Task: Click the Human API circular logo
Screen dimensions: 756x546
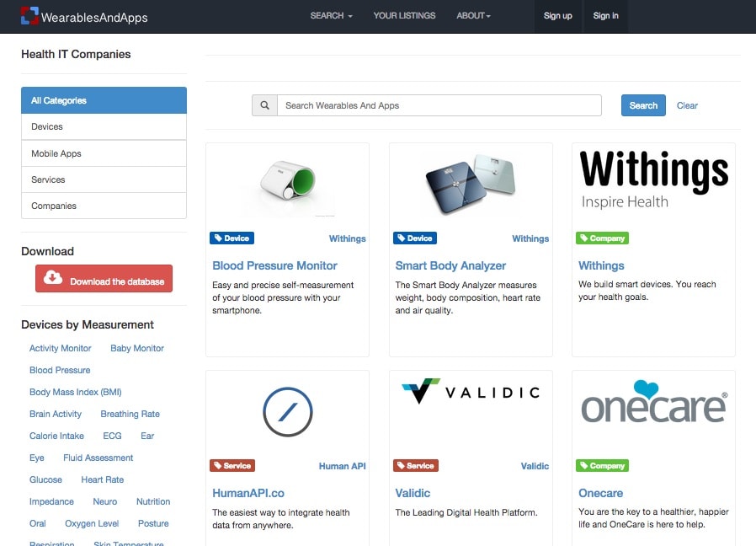Action: (288, 412)
